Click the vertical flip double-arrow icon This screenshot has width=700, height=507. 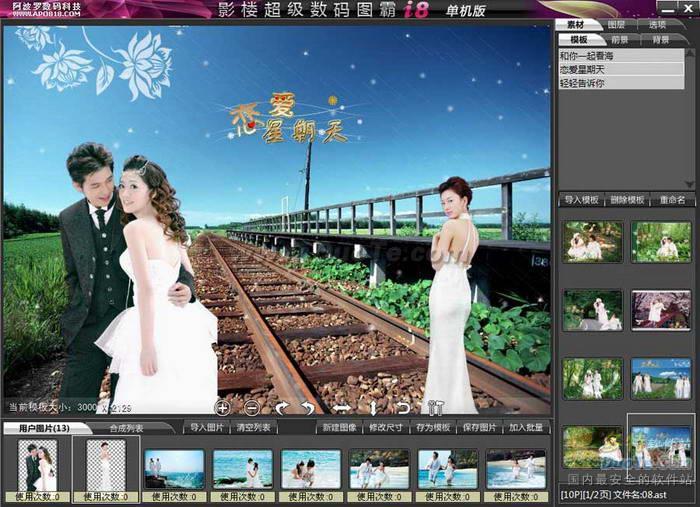(373, 408)
